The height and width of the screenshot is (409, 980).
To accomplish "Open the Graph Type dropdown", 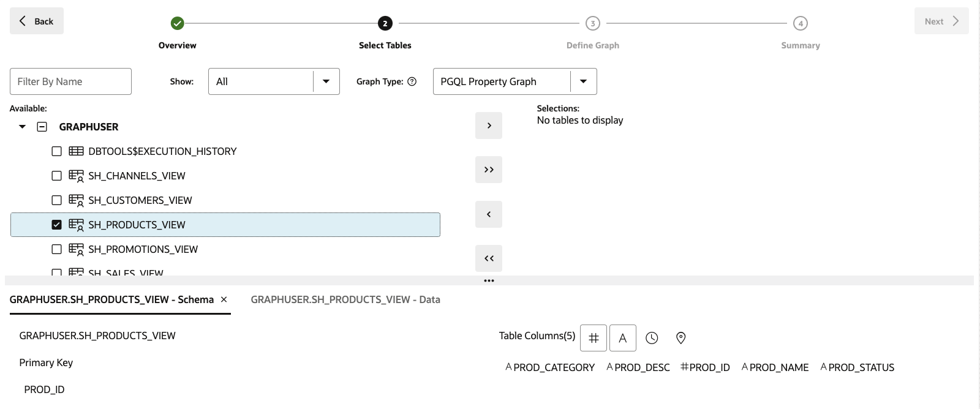I will click(514, 81).
